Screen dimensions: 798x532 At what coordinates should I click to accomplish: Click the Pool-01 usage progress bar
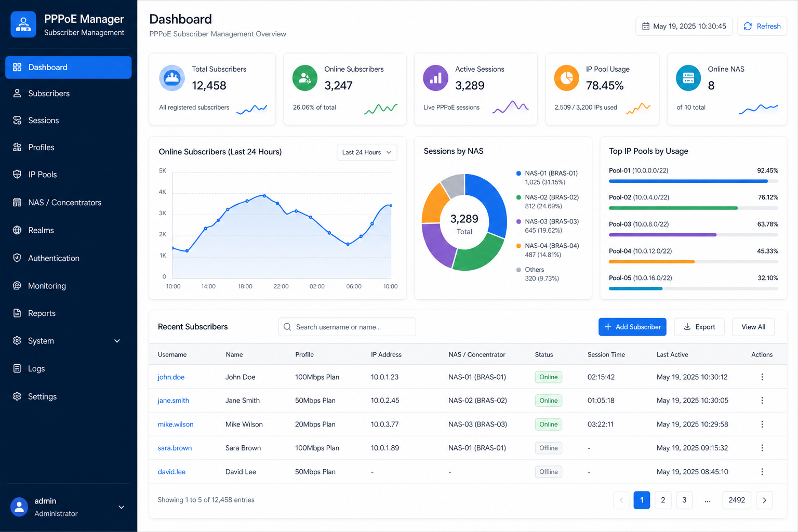click(x=693, y=181)
